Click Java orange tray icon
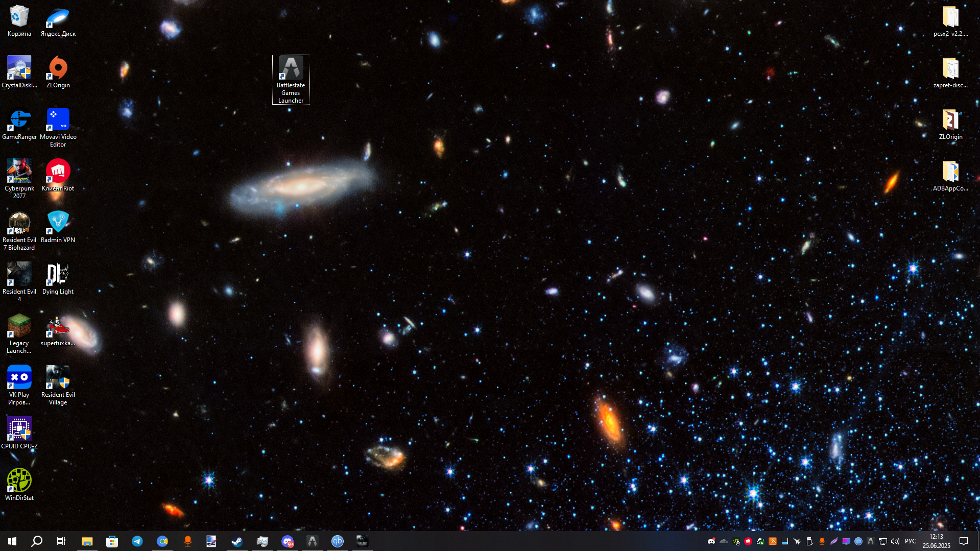Viewport: 980px width, 551px height. 773,541
